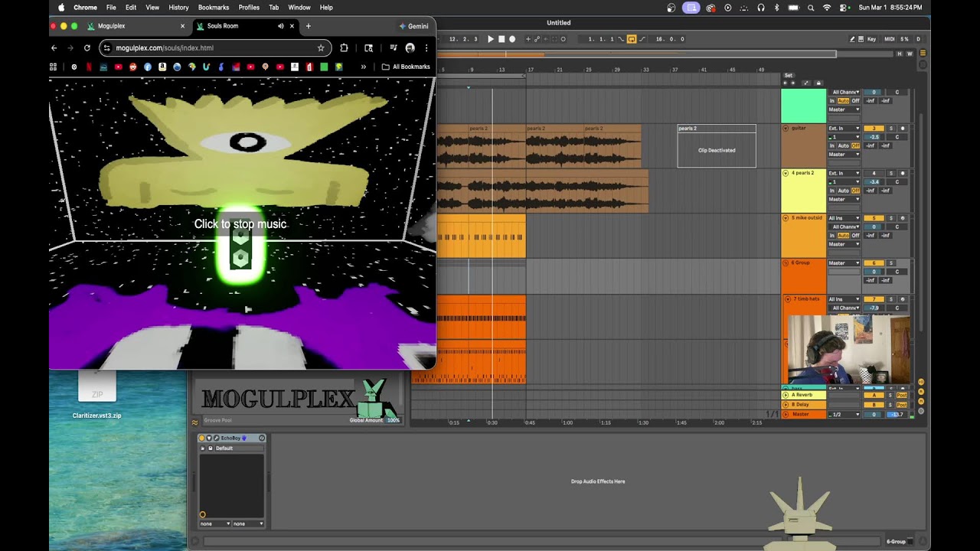The width and height of the screenshot is (980, 551).
Task: Solo the 5 mike outsid track
Action: coord(890,218)
